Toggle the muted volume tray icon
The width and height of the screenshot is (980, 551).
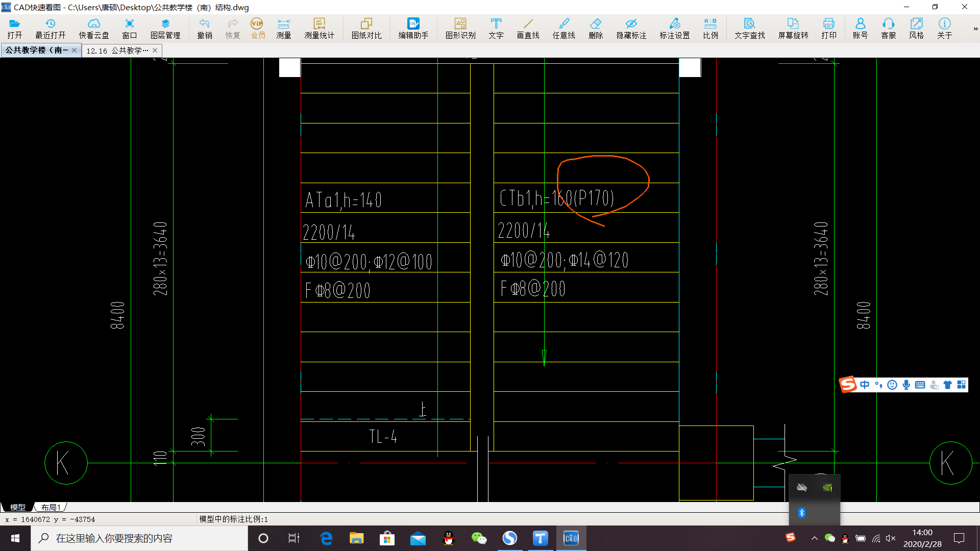tap(891, 538)
